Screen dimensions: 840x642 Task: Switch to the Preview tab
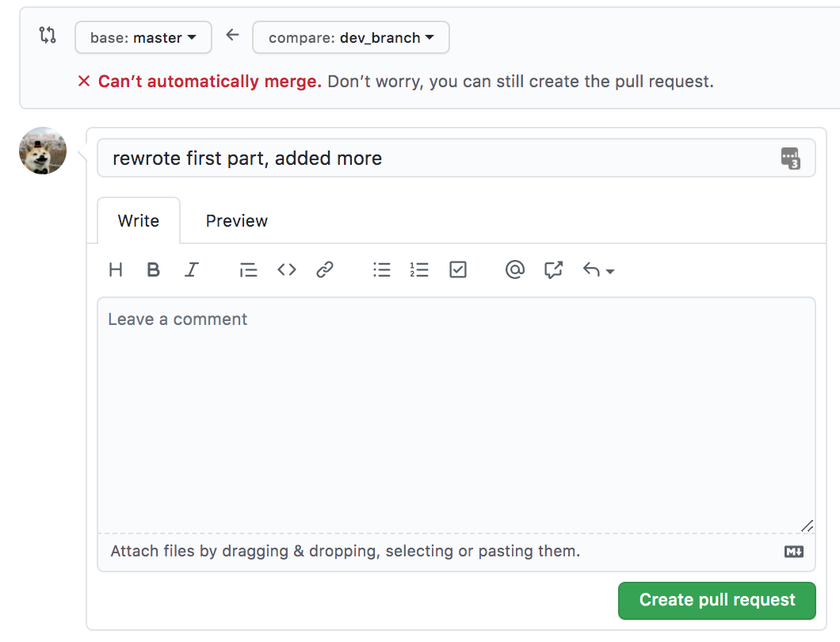(237, 221)
